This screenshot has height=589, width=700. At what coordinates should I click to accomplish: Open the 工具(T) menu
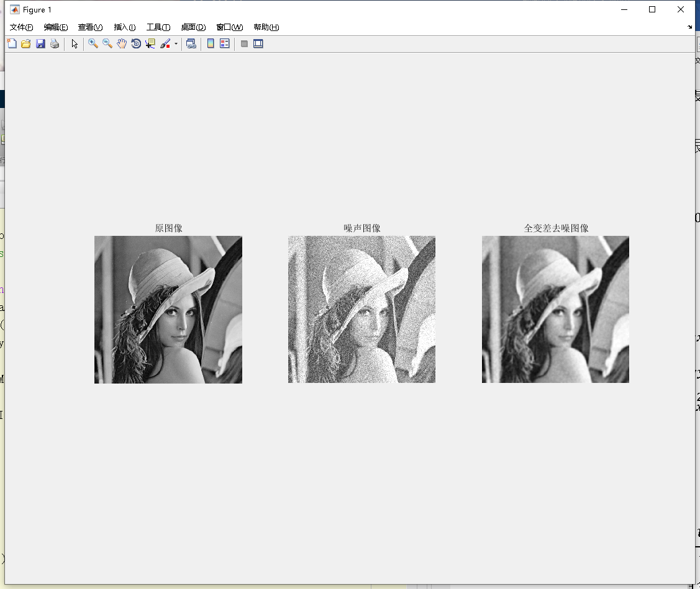point(158,27)
